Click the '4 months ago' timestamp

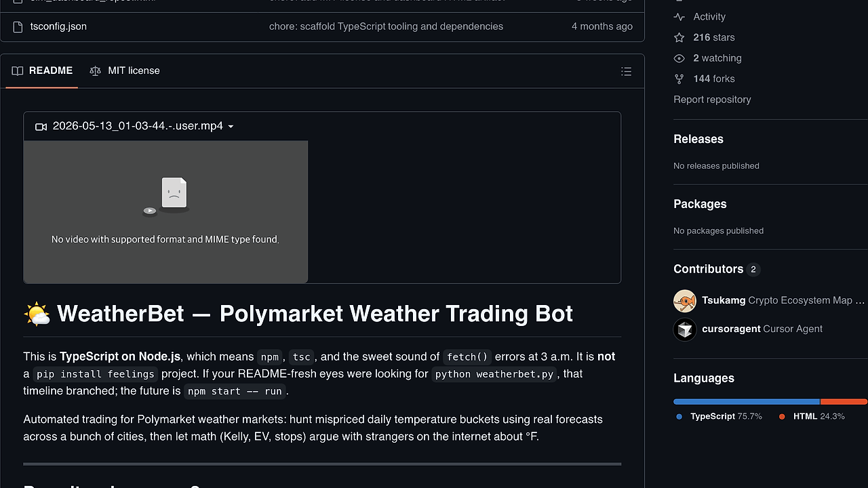(602, 26)
